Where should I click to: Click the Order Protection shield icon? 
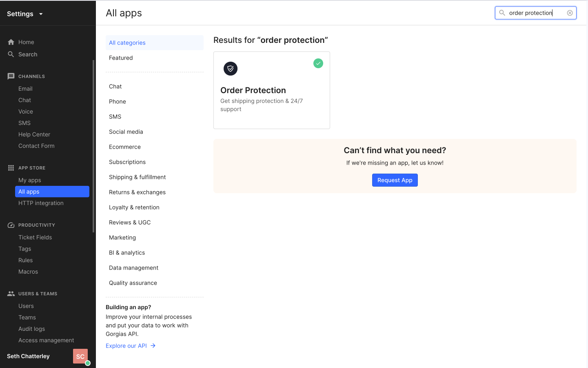231,69
